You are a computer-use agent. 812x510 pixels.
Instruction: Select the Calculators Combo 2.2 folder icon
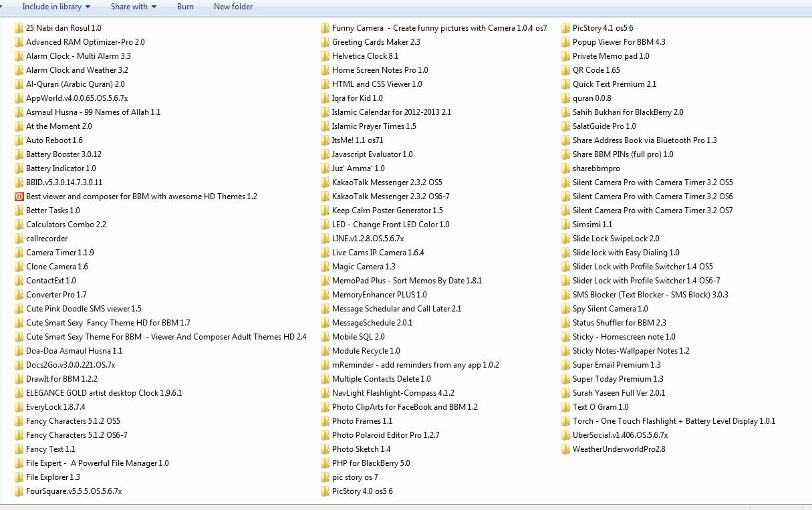click(19, 225)
